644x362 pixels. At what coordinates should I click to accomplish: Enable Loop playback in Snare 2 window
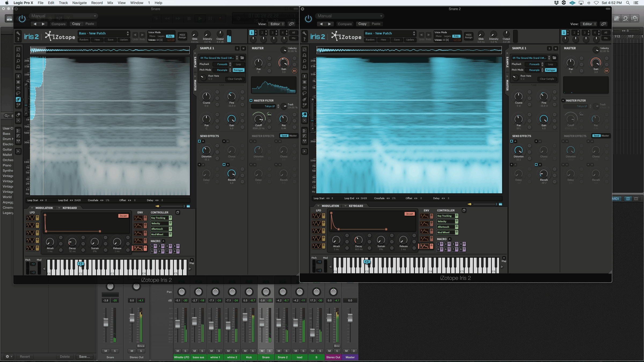[551, 64]
